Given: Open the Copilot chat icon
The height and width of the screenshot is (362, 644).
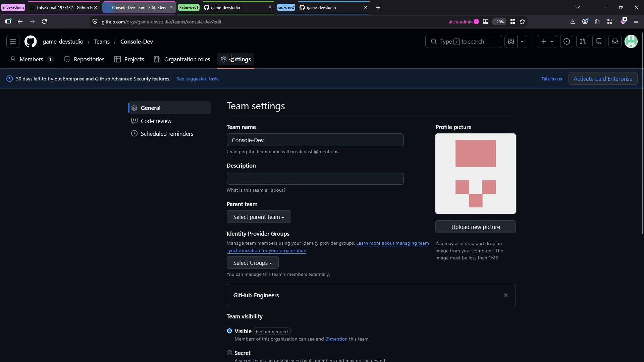Looking at the screenshot, I should pyautogui.click(x=511, y=42).
